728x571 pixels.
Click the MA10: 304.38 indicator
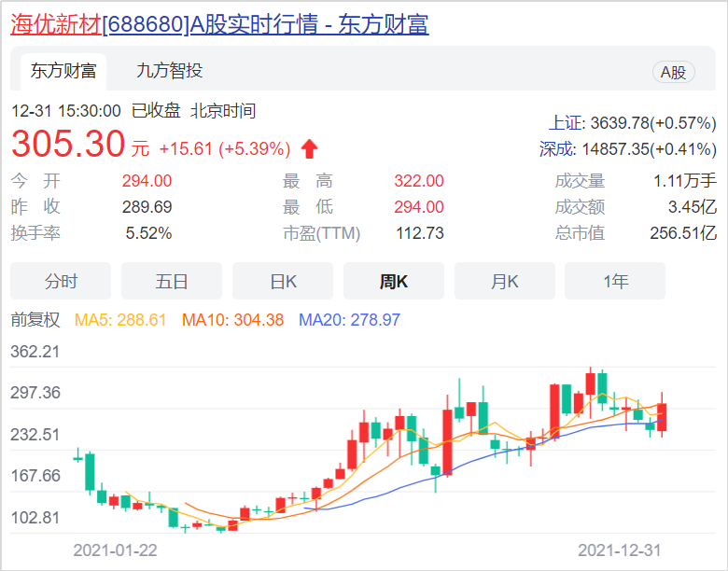pyautogui.click(x=232, y=319)
